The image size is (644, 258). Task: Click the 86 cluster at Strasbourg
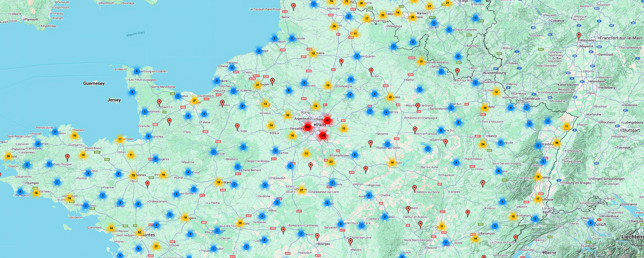[x=557, y=143]
